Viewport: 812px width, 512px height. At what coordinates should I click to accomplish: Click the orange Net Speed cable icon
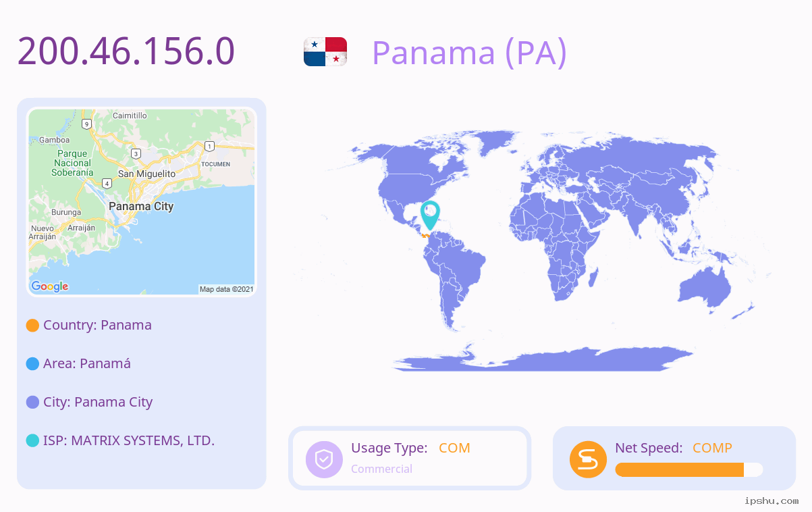pyautogui.click(x=588, y=459)
